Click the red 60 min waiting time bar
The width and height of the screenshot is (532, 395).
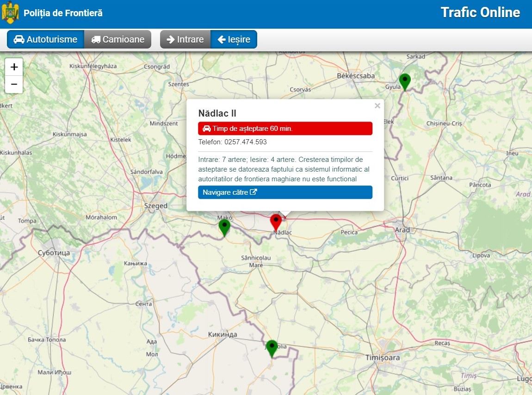(285, 129)
